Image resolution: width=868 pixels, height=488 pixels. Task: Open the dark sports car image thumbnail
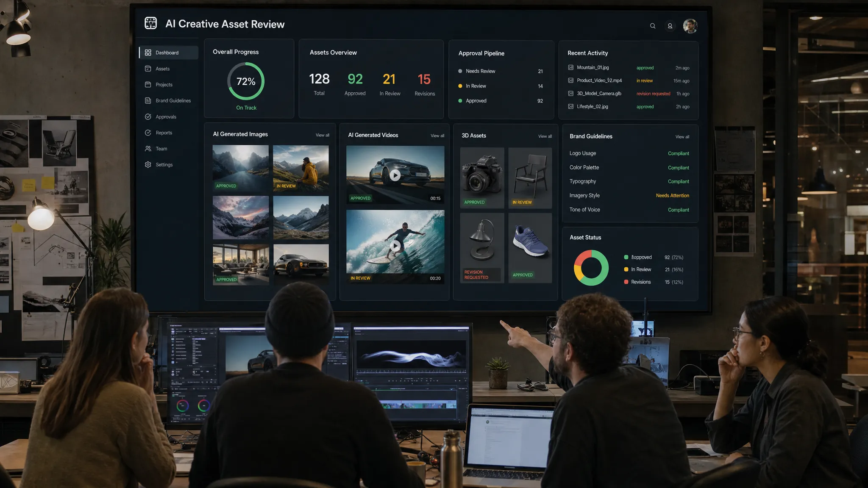click(301, 264)
